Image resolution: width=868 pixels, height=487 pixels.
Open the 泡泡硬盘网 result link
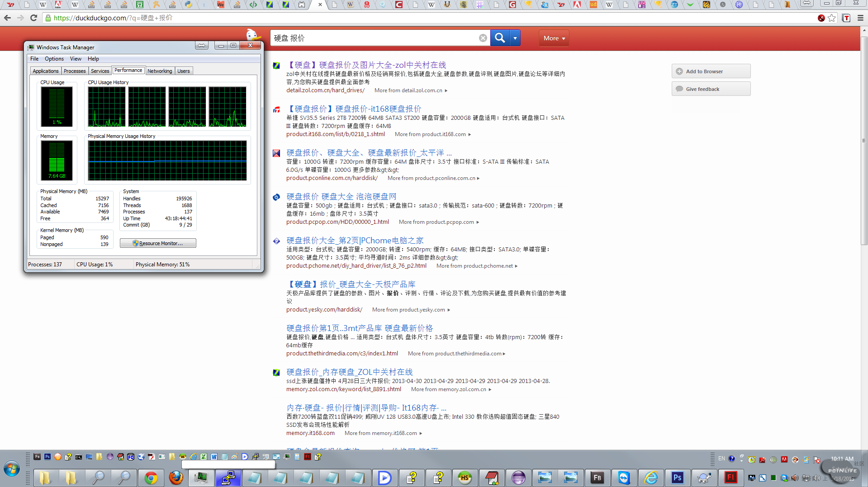(342, 197)
